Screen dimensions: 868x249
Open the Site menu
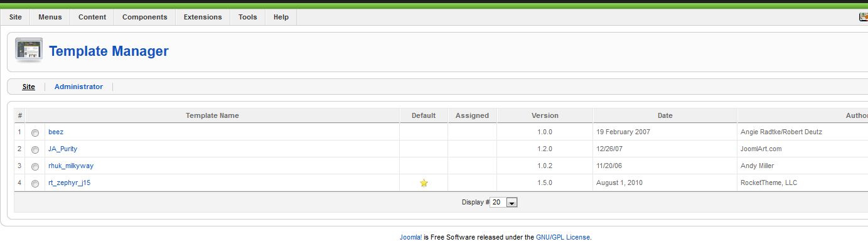[16, 17]
